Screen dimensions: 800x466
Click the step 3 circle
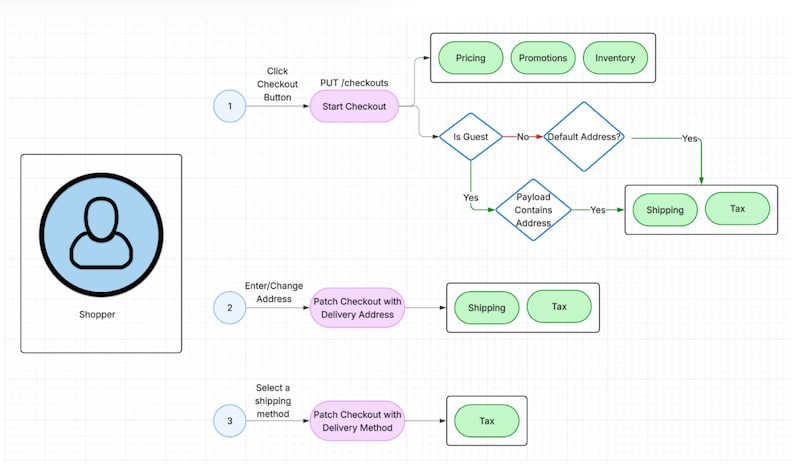pos(230,421)
